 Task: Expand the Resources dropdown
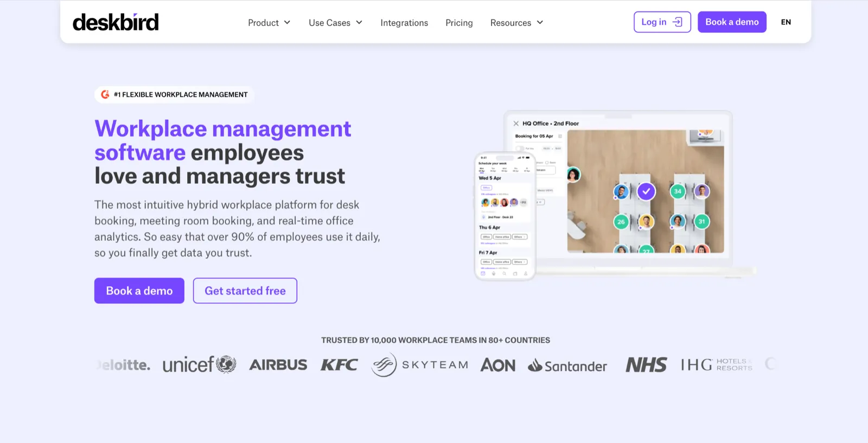point(516,23)
